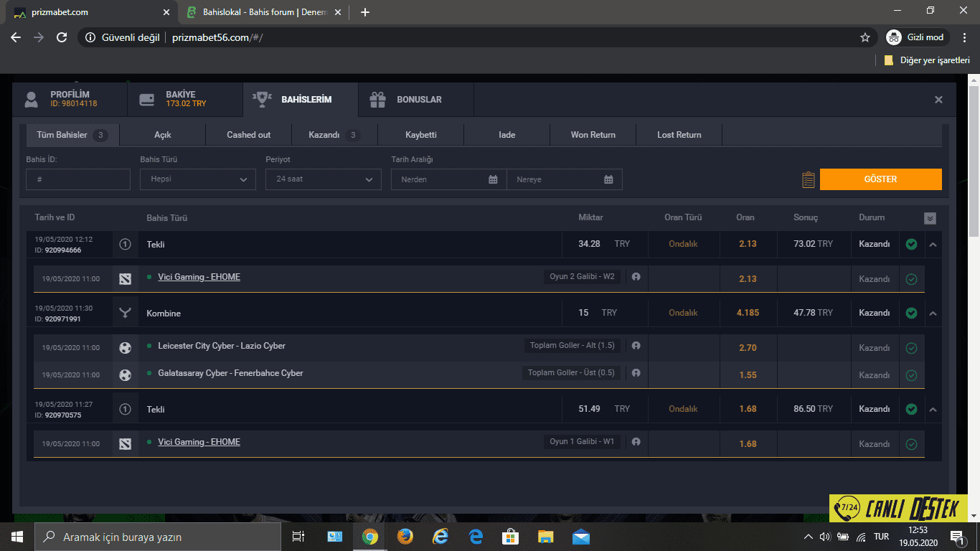Click the green won checkmark for Kombine bet

point(911,313)
